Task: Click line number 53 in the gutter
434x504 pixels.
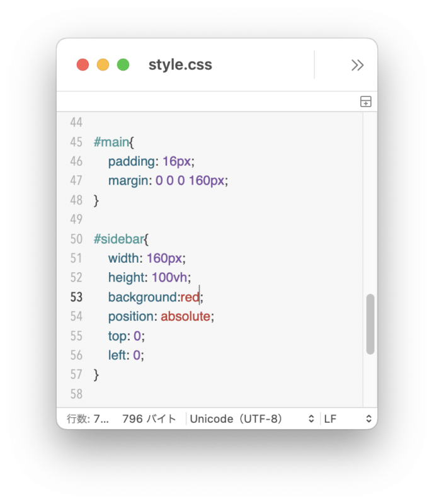Action: (x=76, y=297)
